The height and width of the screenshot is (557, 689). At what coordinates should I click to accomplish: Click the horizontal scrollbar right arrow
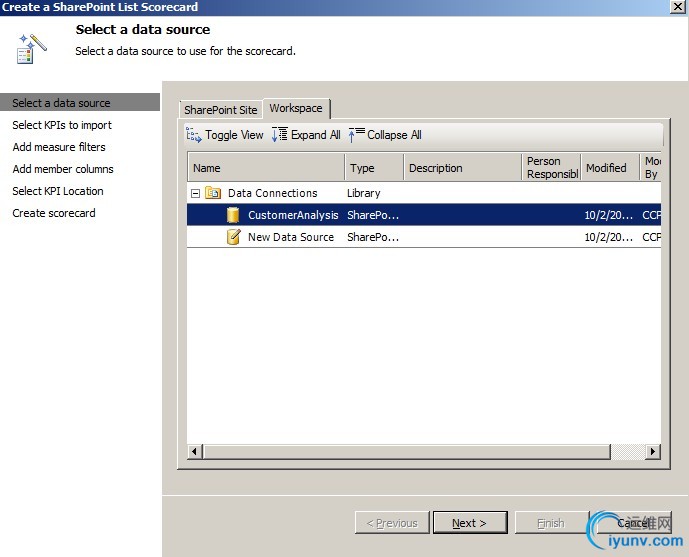pos(653,451)
